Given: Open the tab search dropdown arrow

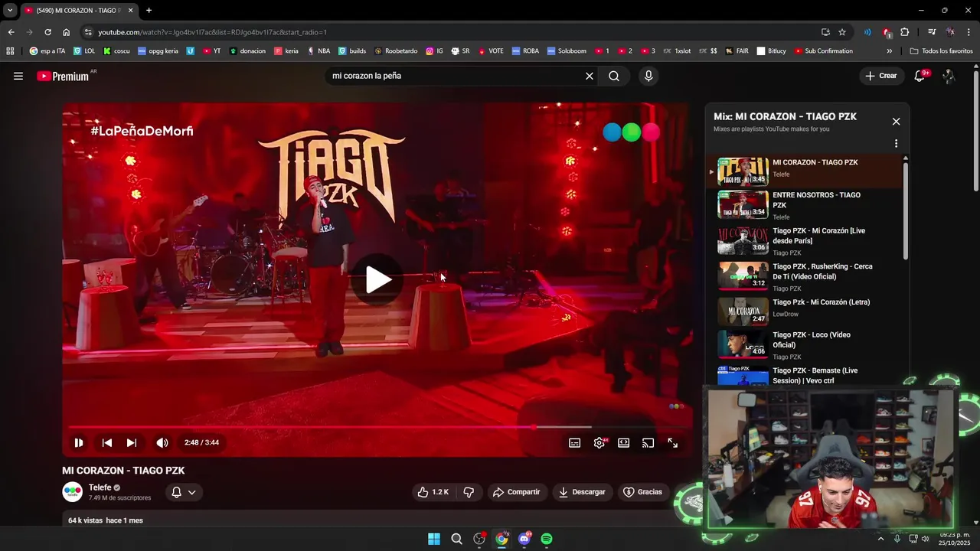Looking at the screenshot, I should (x=9, y=11).
